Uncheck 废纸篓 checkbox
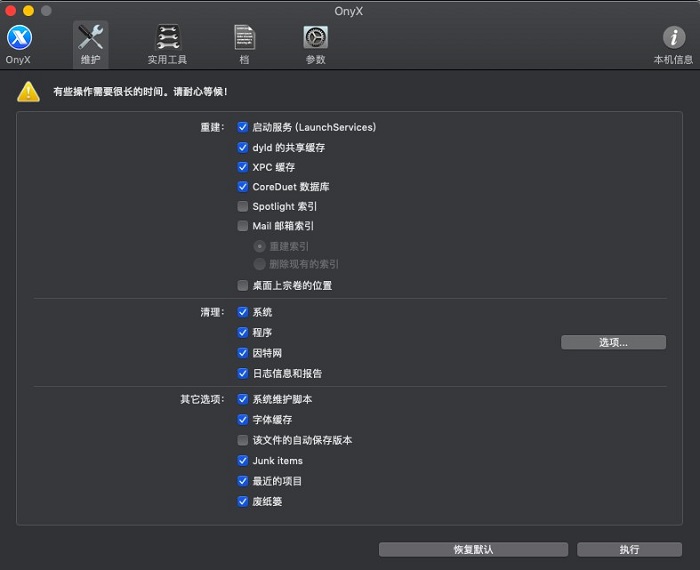 click(x=242, y=501)
